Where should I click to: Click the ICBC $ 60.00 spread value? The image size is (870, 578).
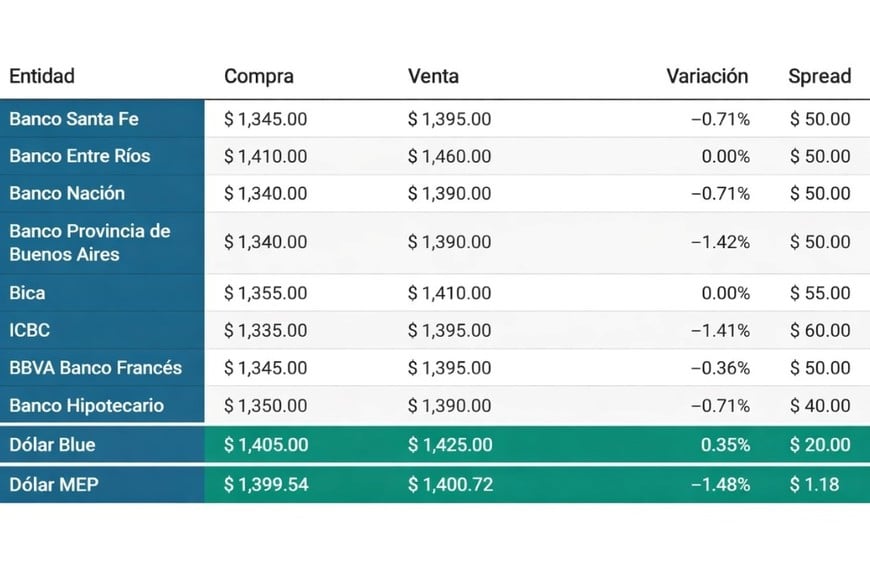(820, 330)
